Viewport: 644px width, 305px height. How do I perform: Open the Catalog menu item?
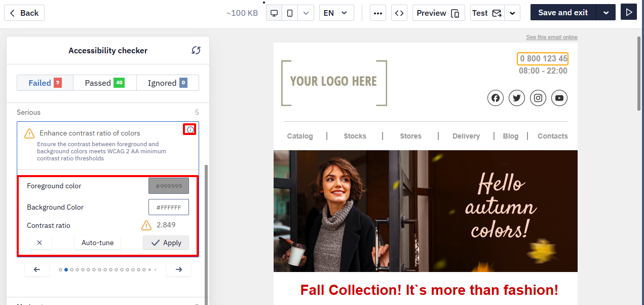pyautogui.click(x=300, y=136)
